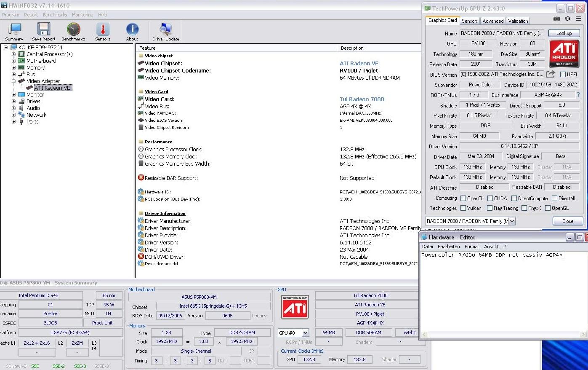
Task: Open the GPU #0 dropdown in System Summary
Action: coord(305,333)
